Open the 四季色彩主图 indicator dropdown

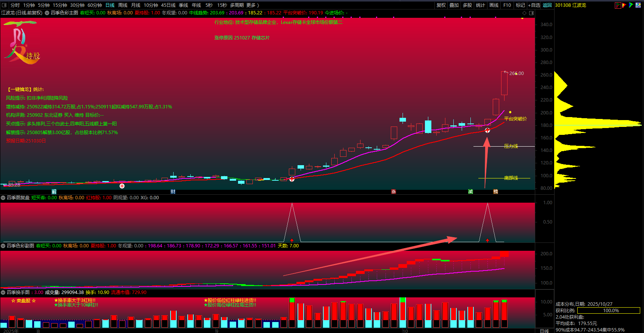point(47,13)
